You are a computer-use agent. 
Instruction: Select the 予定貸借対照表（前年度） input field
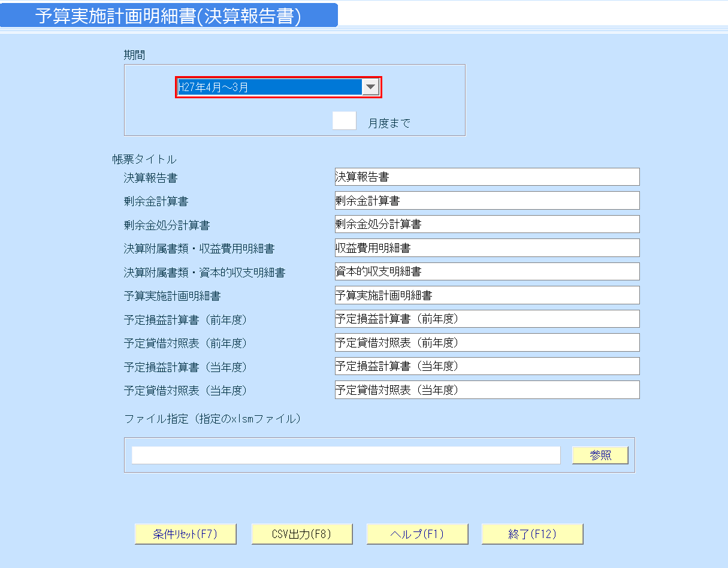point(485,342)
